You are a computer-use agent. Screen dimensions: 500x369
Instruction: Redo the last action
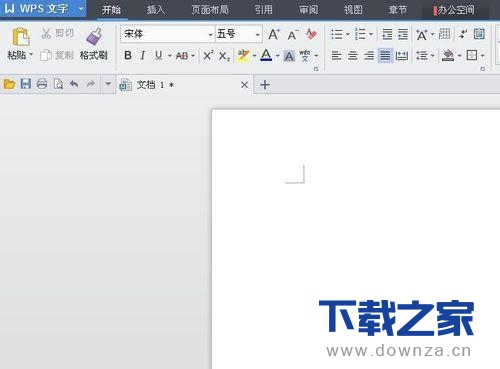(91, 84)
